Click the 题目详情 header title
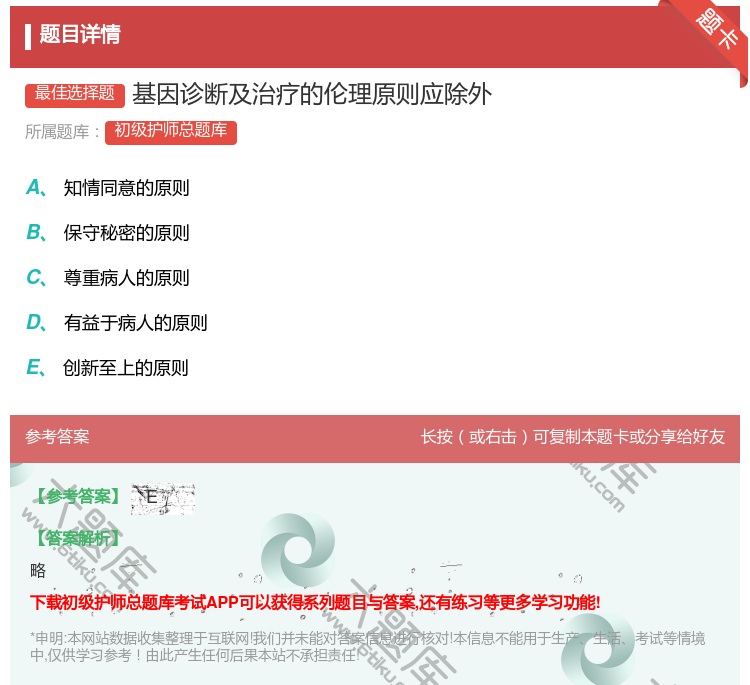The image size is (750, 685). 80,34
